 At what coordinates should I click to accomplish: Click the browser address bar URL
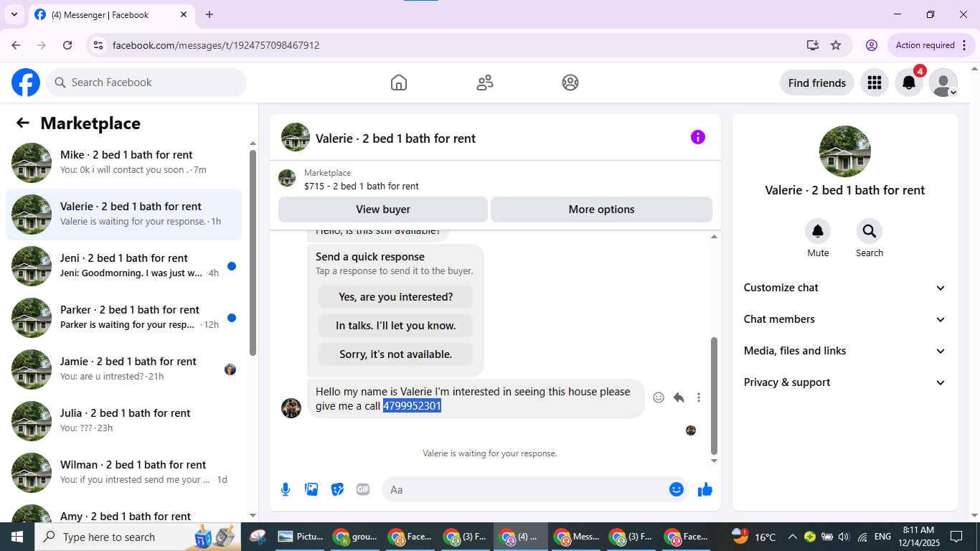(216, 45)
